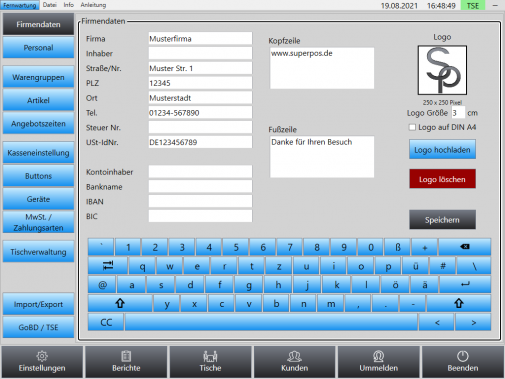Enable the Logo auf DIN A4 checkbox
The height and width of the screenshot is (379, 505).
click(x=412, y=127)
